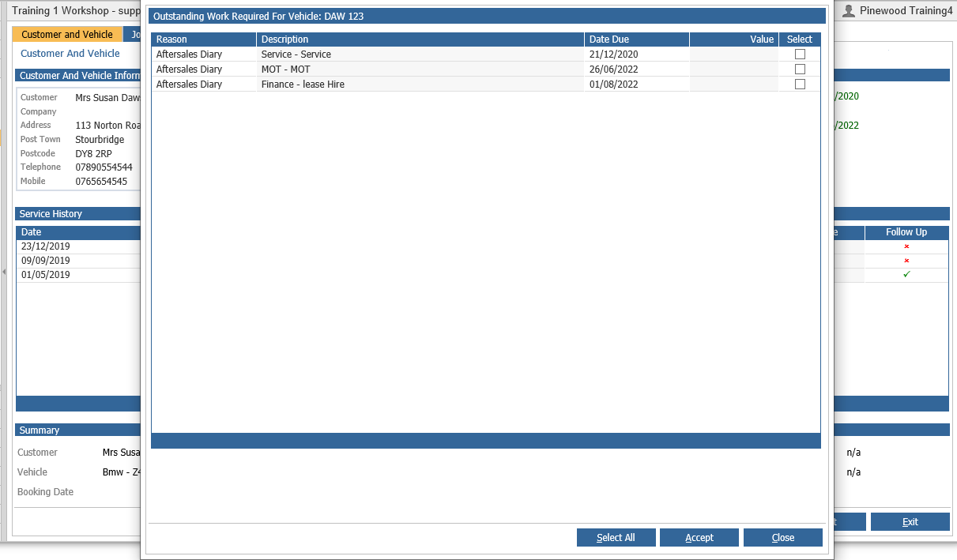Sort by the Description column header

420,39
